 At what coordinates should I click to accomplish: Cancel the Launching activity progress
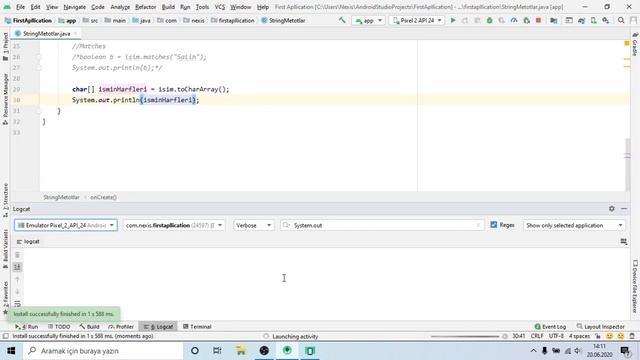tap(505, 336)
